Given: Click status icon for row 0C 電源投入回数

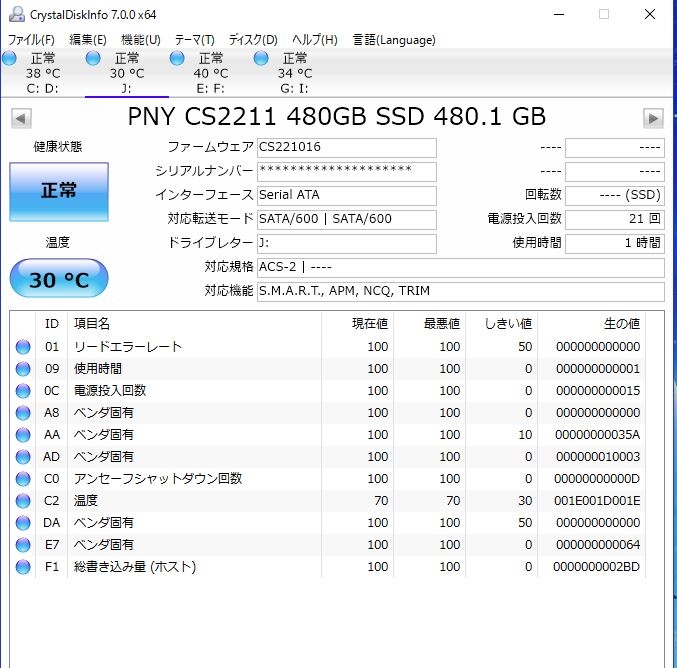Looking at the screenshot, I should pyautogui.click(x=23, y=391).
